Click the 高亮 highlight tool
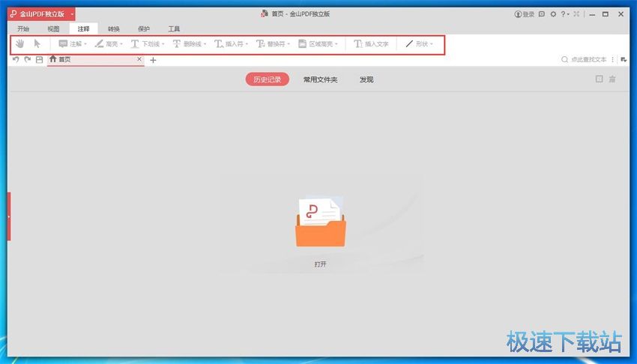 [109, 44]
